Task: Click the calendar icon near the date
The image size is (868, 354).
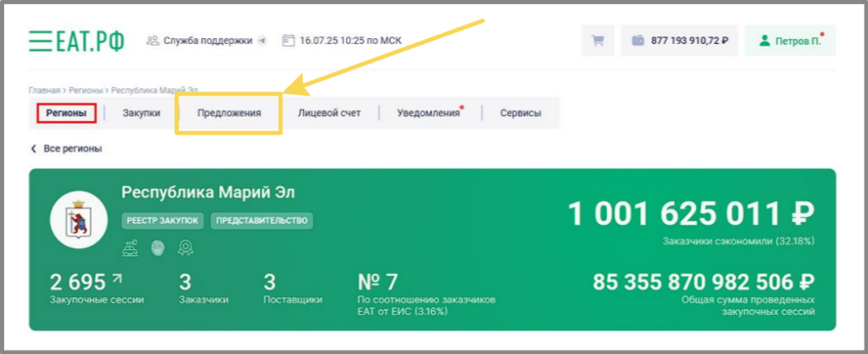Action: [288, 40]
